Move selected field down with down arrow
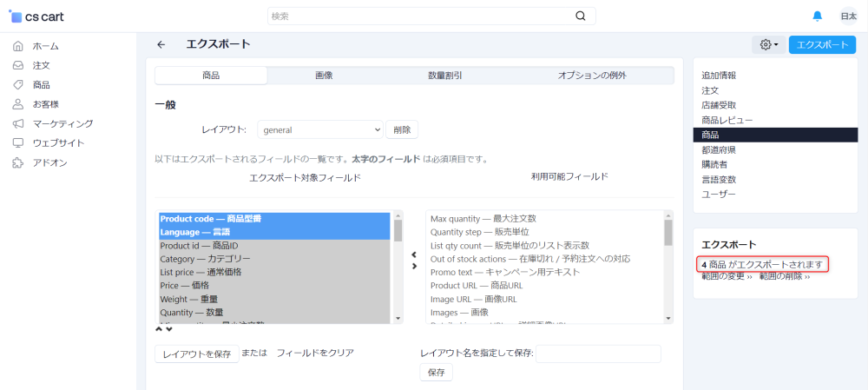This screenshot has height=390, width=868. 169,329
